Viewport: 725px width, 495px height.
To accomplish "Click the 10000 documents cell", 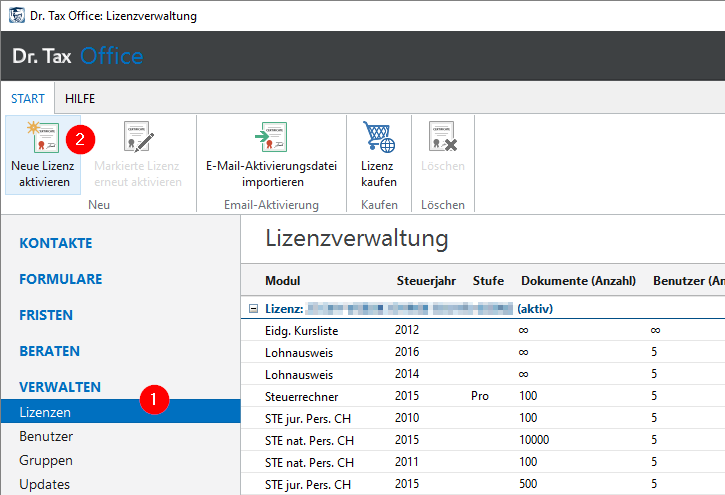I will (534, 440).
